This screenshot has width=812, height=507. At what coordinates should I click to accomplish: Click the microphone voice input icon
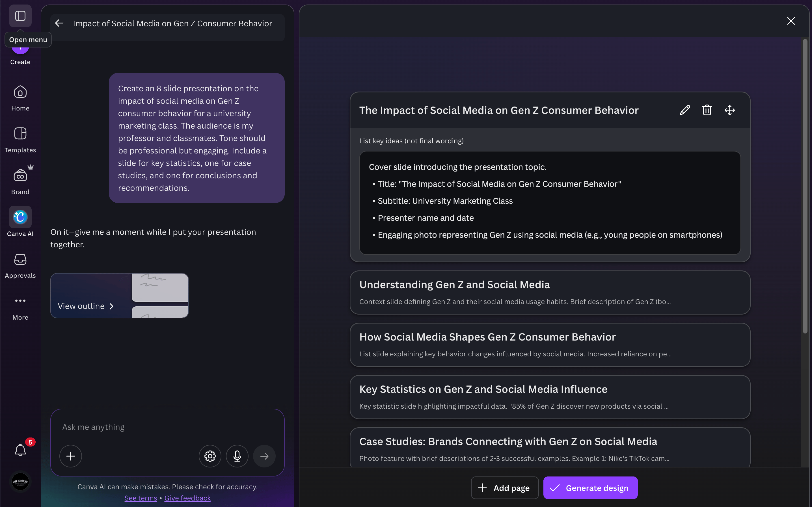237,456
